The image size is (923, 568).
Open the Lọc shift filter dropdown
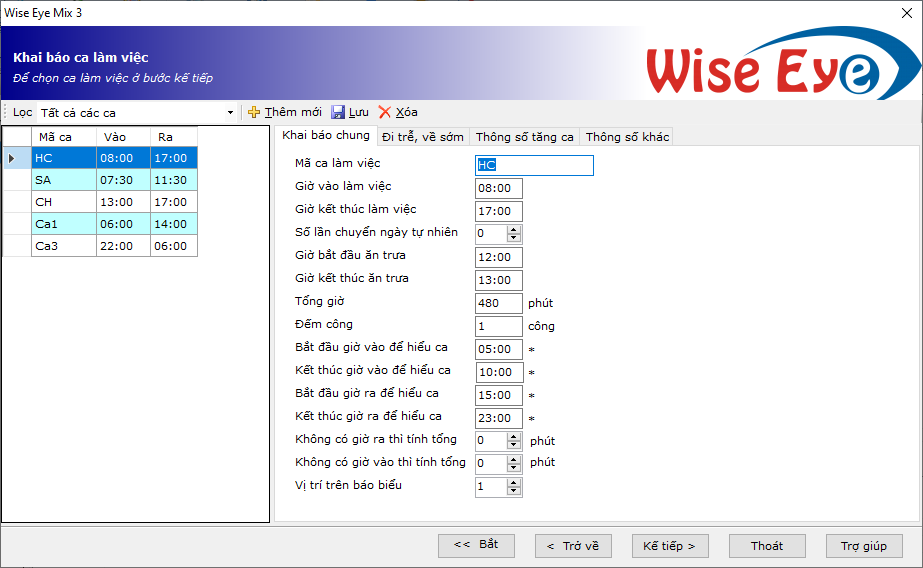(230, 113)
